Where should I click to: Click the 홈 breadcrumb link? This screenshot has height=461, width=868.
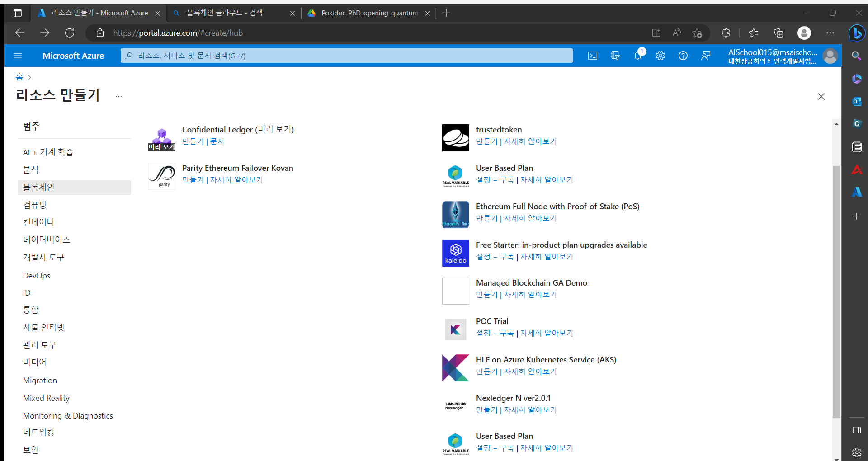click(19, 77)
